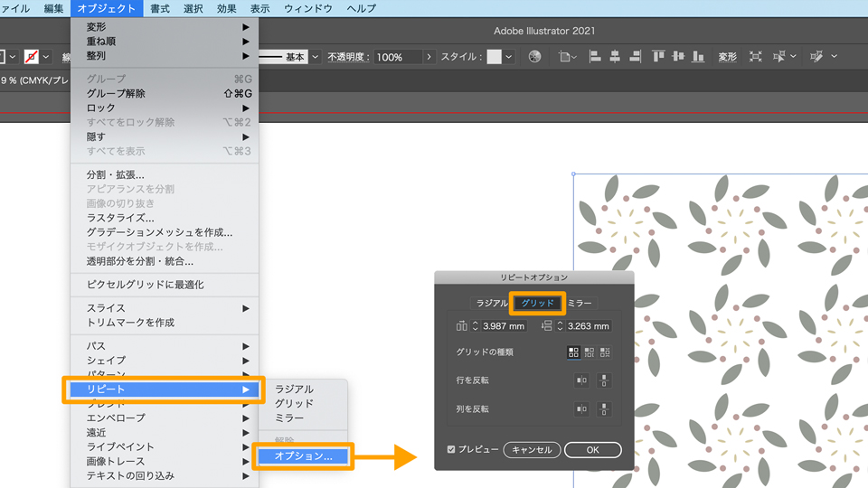868x488 pixels.
Task: Toggle horizontal flip for 列を反転
Action: [x=581, y=408]
